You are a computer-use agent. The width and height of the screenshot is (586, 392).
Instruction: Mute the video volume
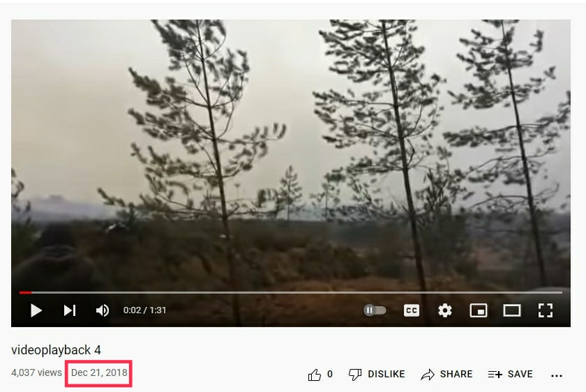pyautogui.click(x=103, y=310)
